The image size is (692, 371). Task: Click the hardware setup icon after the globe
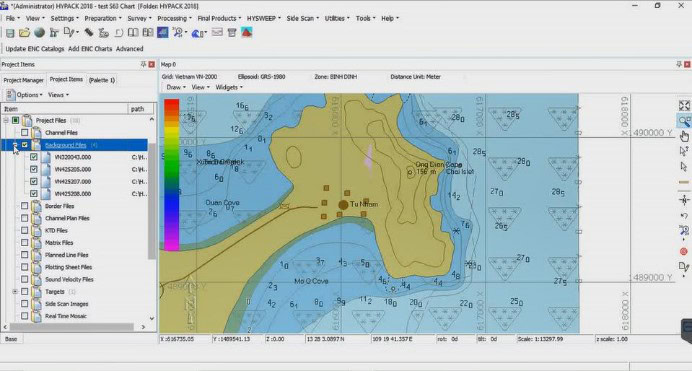point(54,33)
